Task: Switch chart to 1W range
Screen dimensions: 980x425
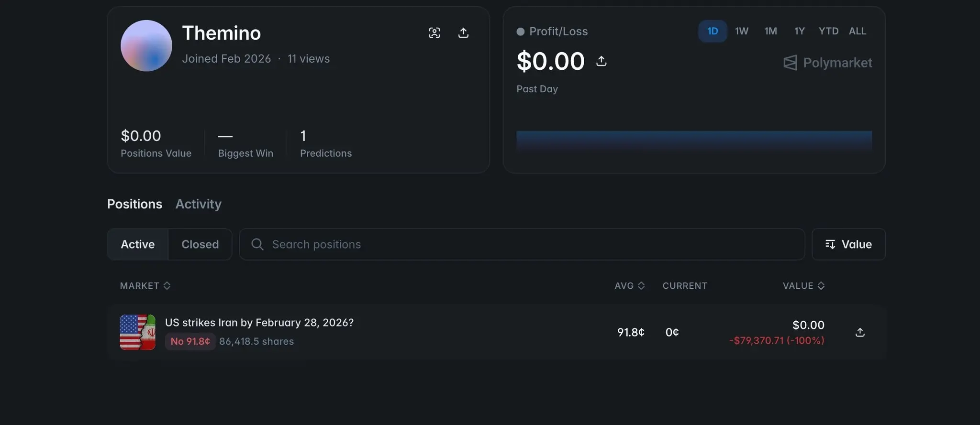Action: pyautogui.click(x=741, y=31)
